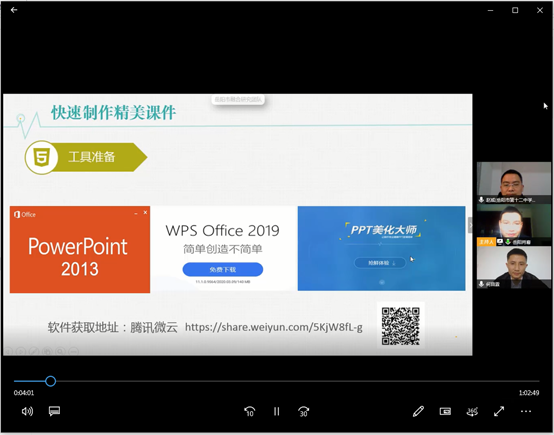Viewport: 554px width, 435px height.
Task: Open the pencil edit tool
Action: [x=418, y=411]
